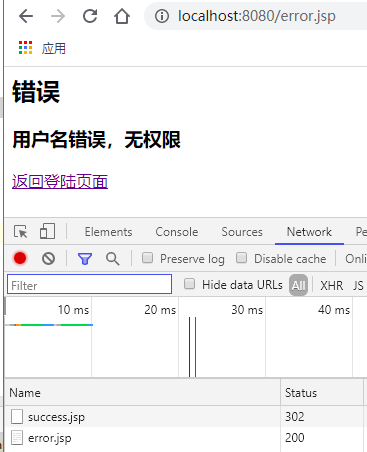The height and width of the screenshot is (452, 367).
Task: View site information icon in address bar
Action: pyautogui.click(x=162, y=16)
